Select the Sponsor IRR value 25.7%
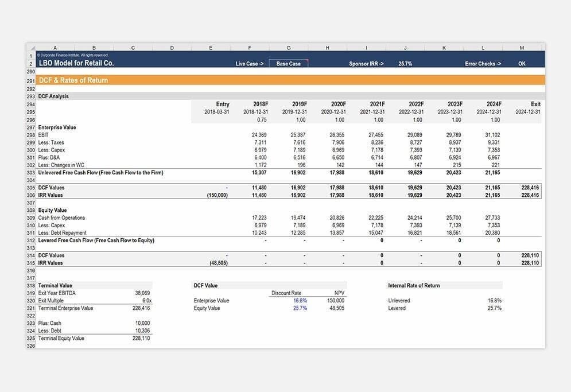This screenshot has height=392, width=571. pyautogui.click(x=405, y=63)
